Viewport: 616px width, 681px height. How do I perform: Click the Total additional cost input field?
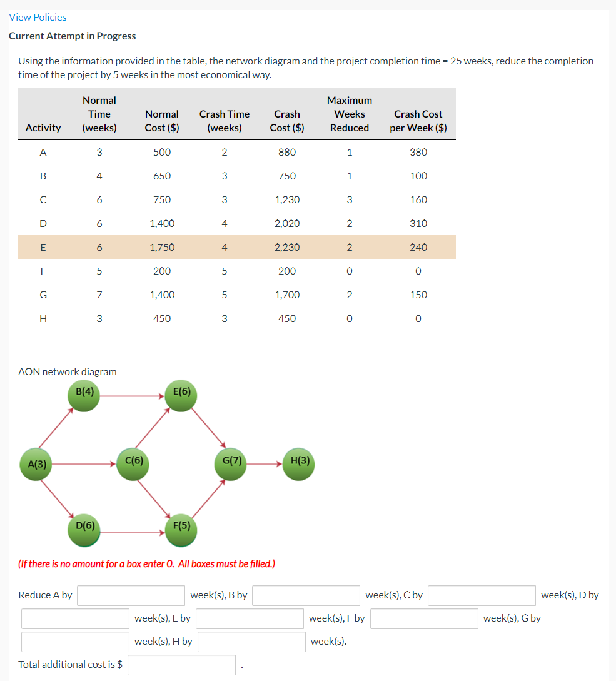point(181,665)
